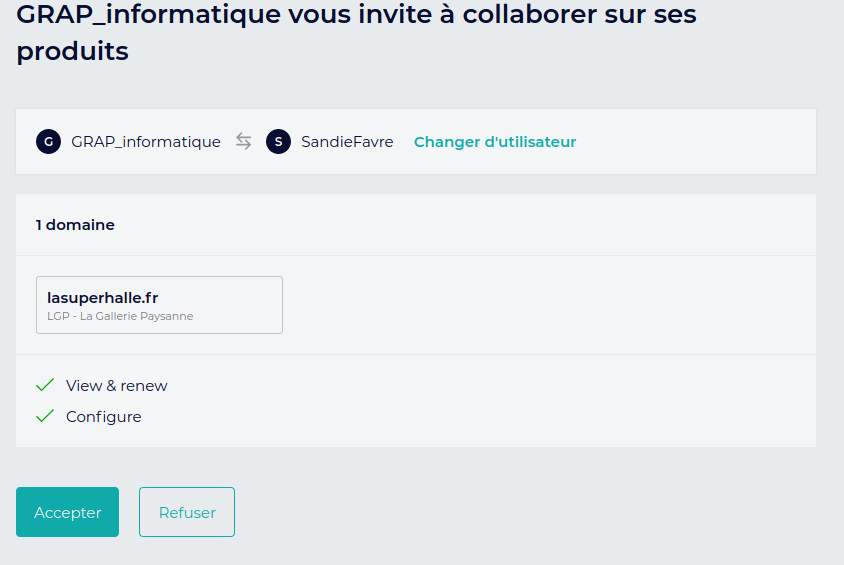Screen dimensions: 844x565
Task: Click the word produits in the page title
Action: pyautogui.click(x=73, y=51)
